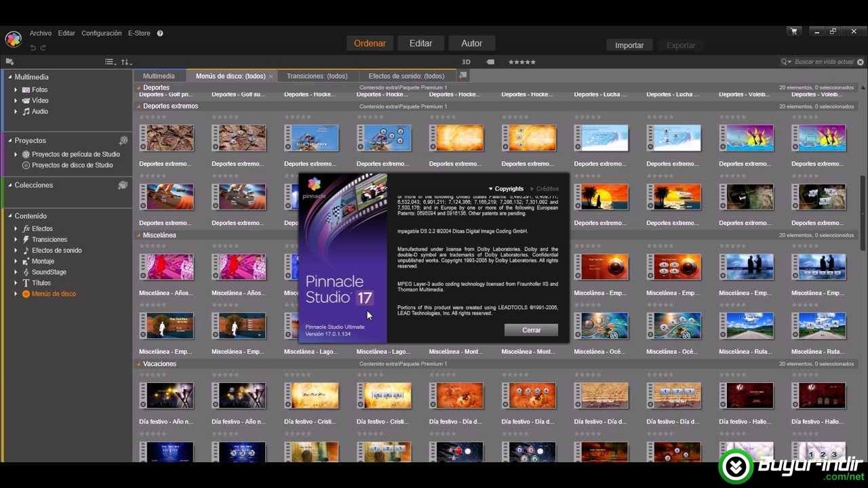Open the Configuración menu
Viewport: 868px width, 488px height.
pyautogui.click(x=102, y=33)
